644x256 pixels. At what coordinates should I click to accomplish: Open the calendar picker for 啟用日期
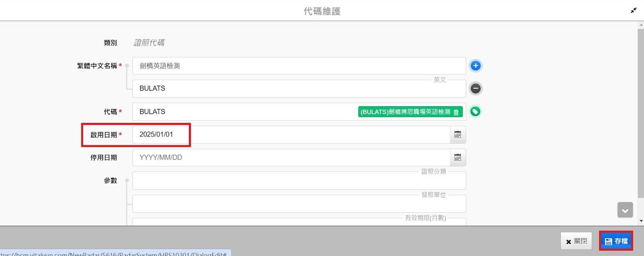[x=458, y=135]
